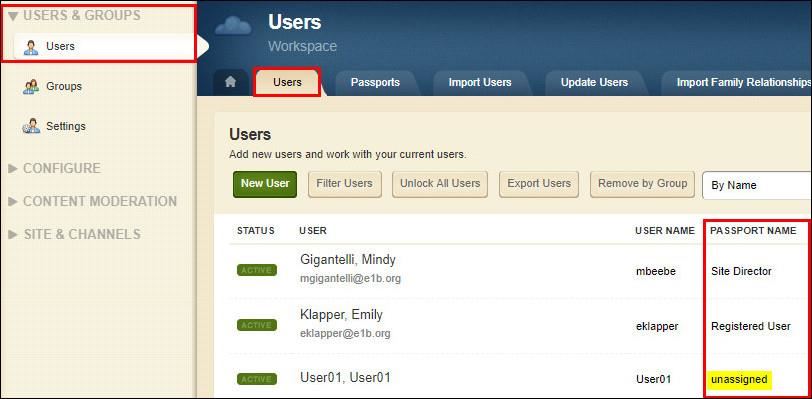Open the Import Users tab

(480, 82)
